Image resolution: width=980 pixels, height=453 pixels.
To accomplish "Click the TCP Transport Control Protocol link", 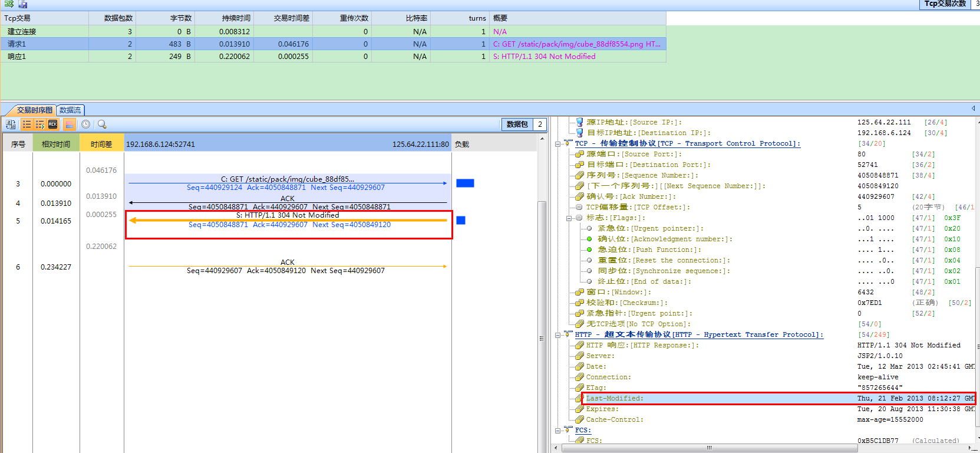I will pyautogui.click(x=688, y=143).
